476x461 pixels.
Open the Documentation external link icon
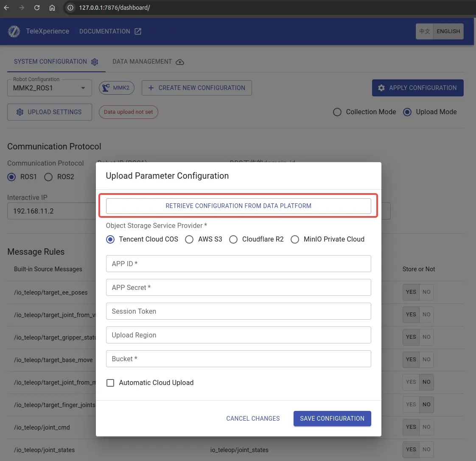[138, 31]
